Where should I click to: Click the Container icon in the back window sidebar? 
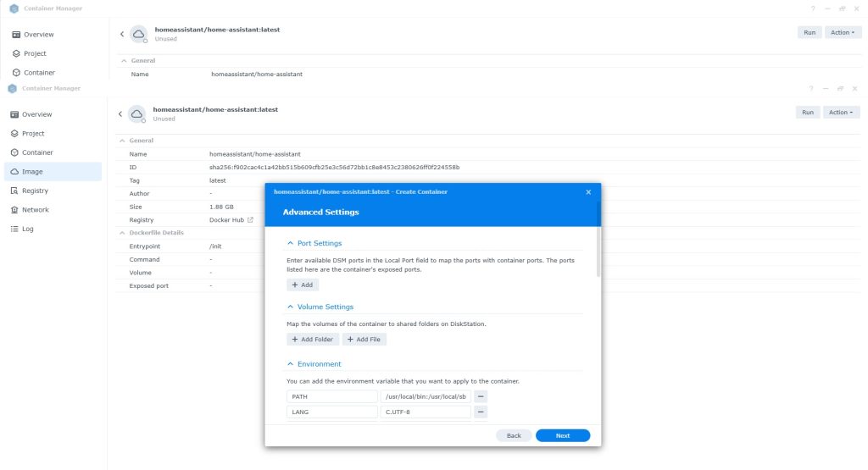pos(16,73)
